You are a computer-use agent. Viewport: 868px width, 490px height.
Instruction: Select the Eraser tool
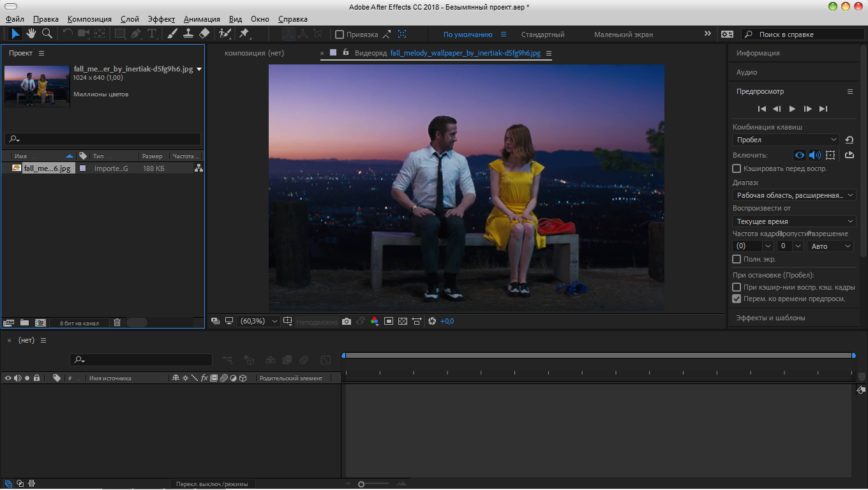tap(204, 34)
